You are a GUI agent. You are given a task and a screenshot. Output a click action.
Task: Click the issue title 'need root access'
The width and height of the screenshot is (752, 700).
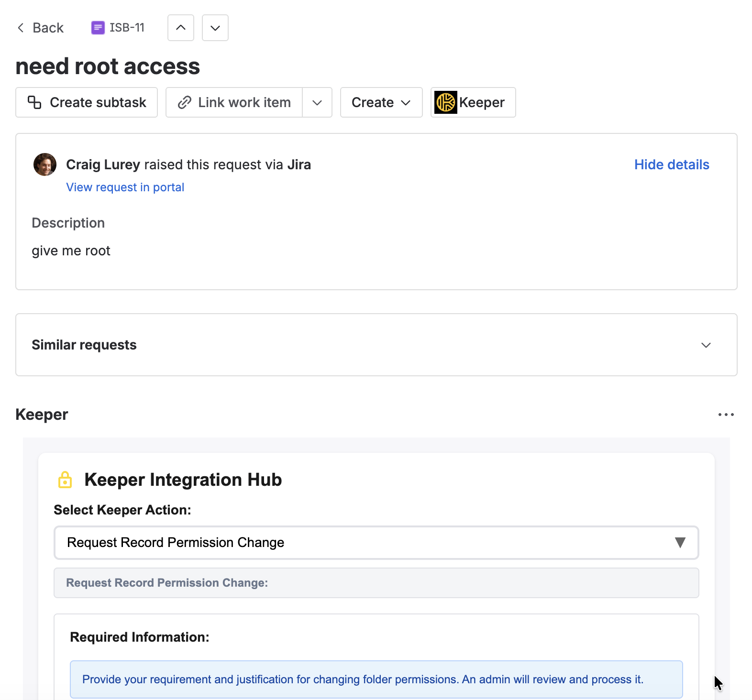point(108,66)
